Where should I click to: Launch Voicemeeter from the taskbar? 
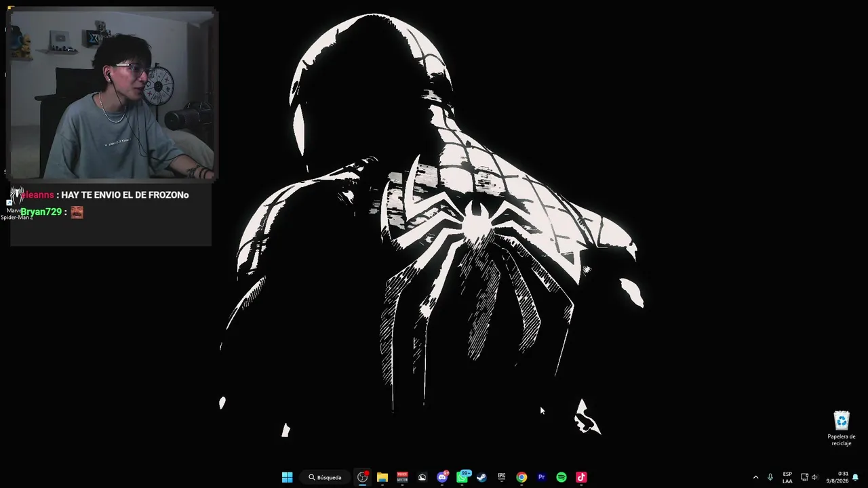tap(402, 477)
